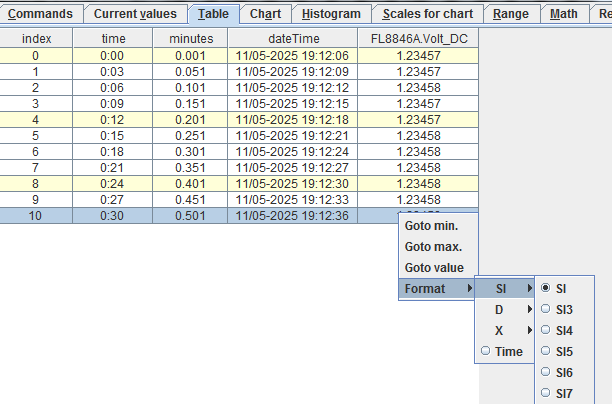Choose Goto value from context menu
The height and width of the screenshot is (404, 612).
[x=434, y=268]
